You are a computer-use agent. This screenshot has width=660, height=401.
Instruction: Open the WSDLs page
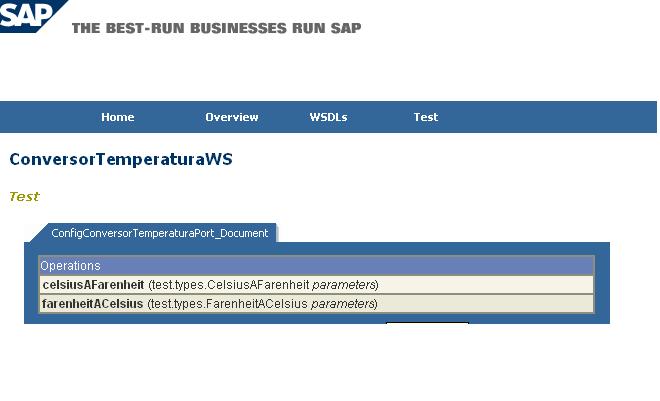(328, 117)
